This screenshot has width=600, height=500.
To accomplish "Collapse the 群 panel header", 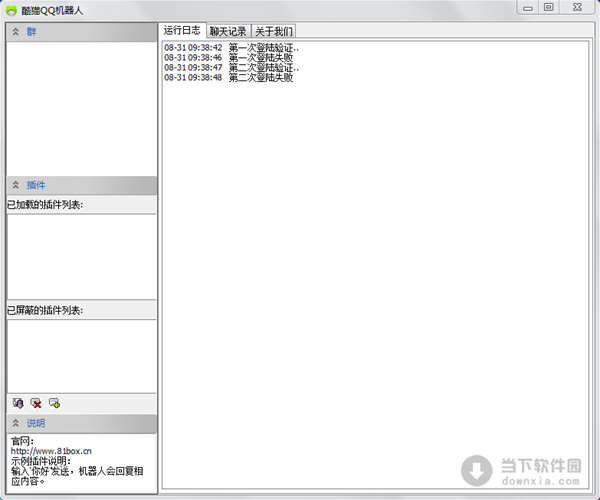I will pos(82,32).
